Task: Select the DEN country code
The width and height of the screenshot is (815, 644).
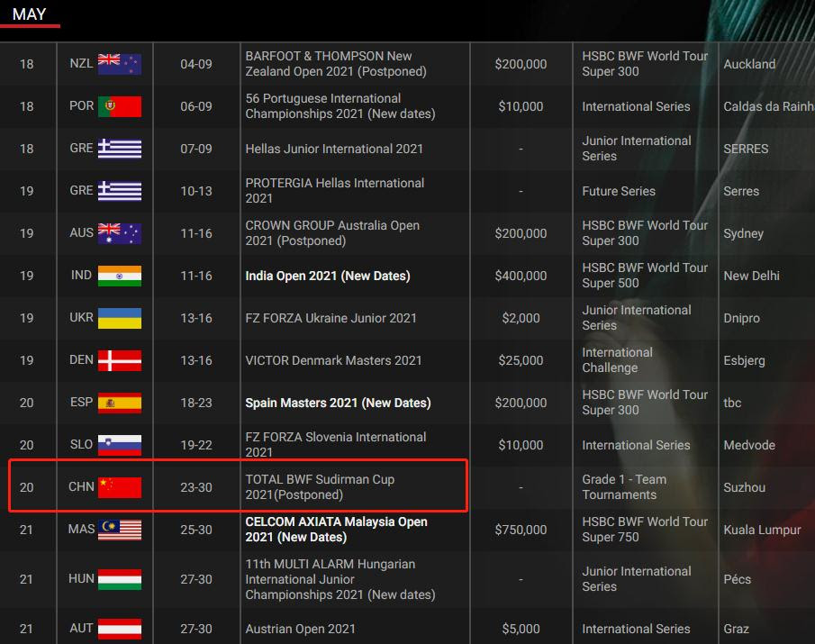Action: coord(81,359)
